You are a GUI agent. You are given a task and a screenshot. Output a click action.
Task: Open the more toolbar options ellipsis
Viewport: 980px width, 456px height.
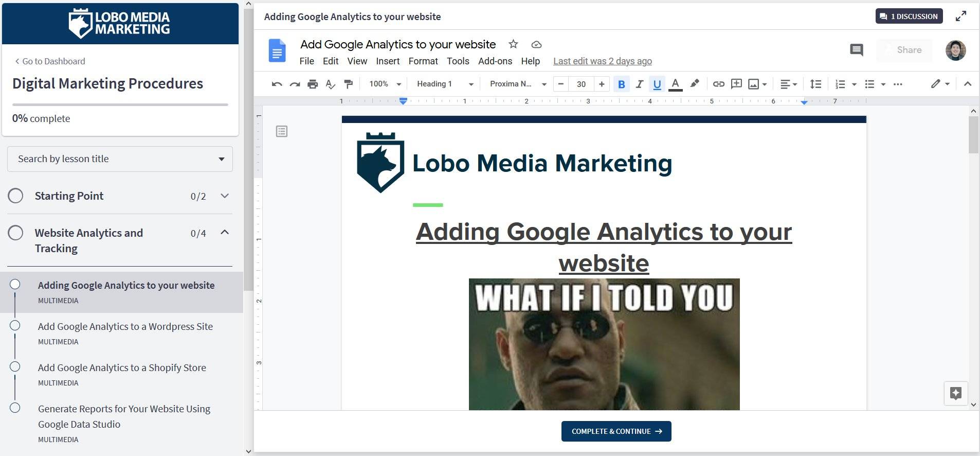[898, 84]
